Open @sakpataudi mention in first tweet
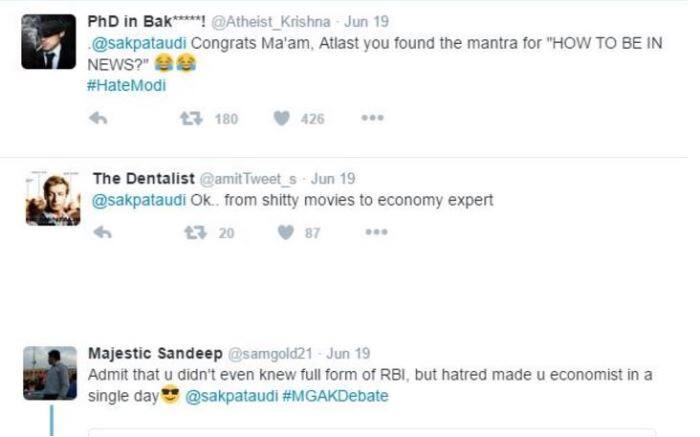The height and width of the screenshot is (437, 700). click(139, 43)
